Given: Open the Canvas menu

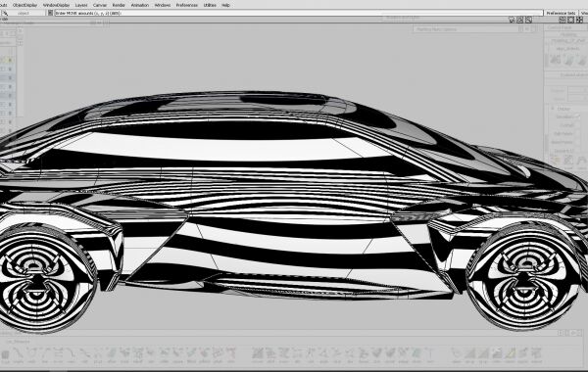Looking at the screenshot, I should (x=100, y=5).
